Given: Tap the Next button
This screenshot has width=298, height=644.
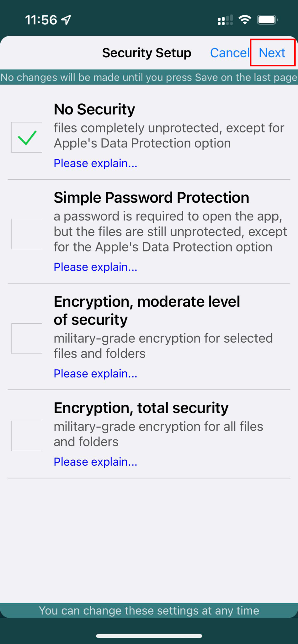Looking at the screenshot, I should (272, 53).
